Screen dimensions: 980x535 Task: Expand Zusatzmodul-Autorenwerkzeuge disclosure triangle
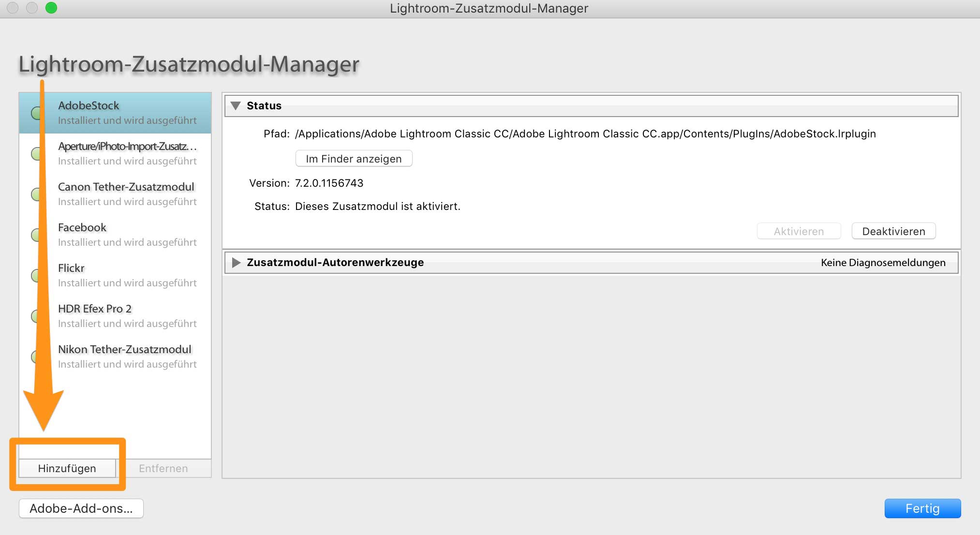[x=236, y=263]
